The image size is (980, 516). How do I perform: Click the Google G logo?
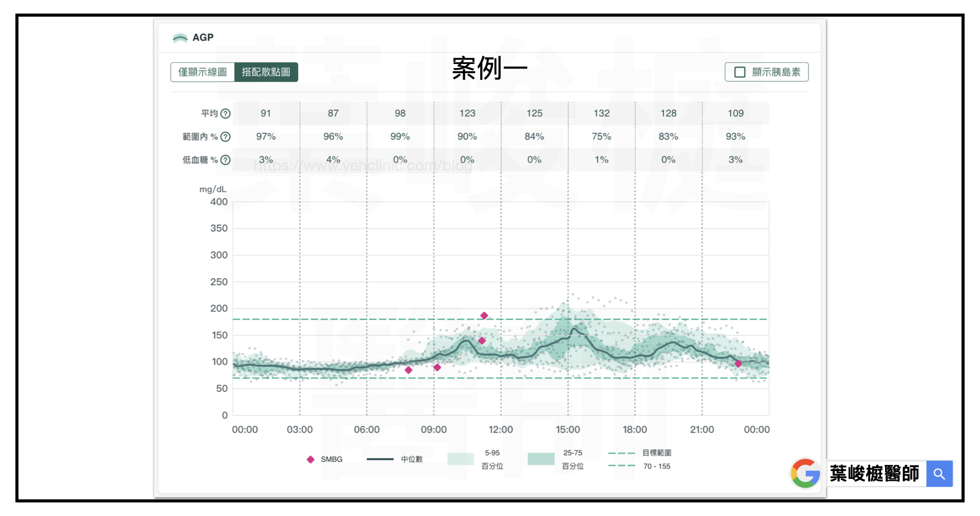[806, 473]
